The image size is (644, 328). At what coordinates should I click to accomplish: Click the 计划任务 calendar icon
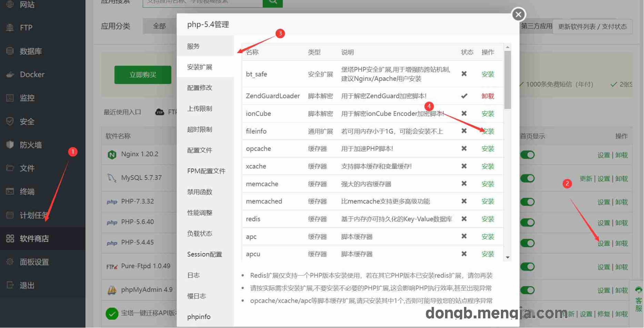pos(10,215)
